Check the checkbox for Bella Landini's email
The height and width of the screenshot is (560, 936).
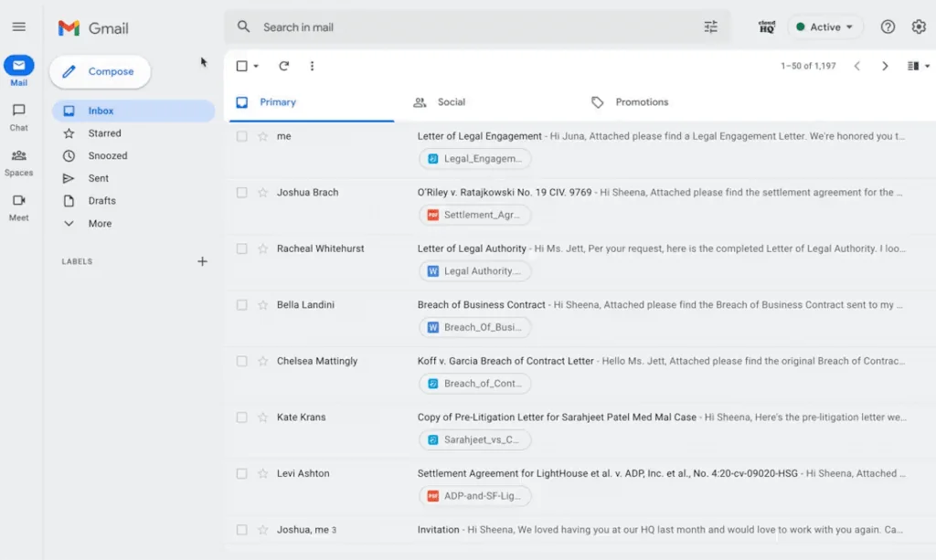241,304
